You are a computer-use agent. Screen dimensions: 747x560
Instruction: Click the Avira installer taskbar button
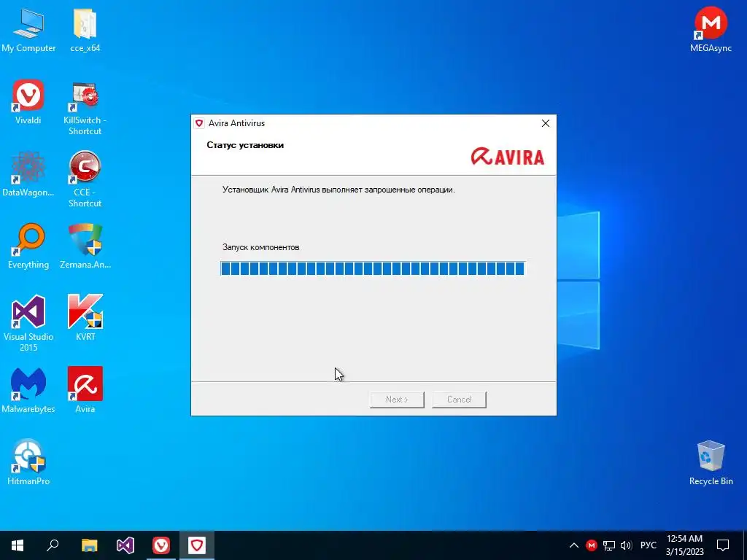[x=197, y=545]
